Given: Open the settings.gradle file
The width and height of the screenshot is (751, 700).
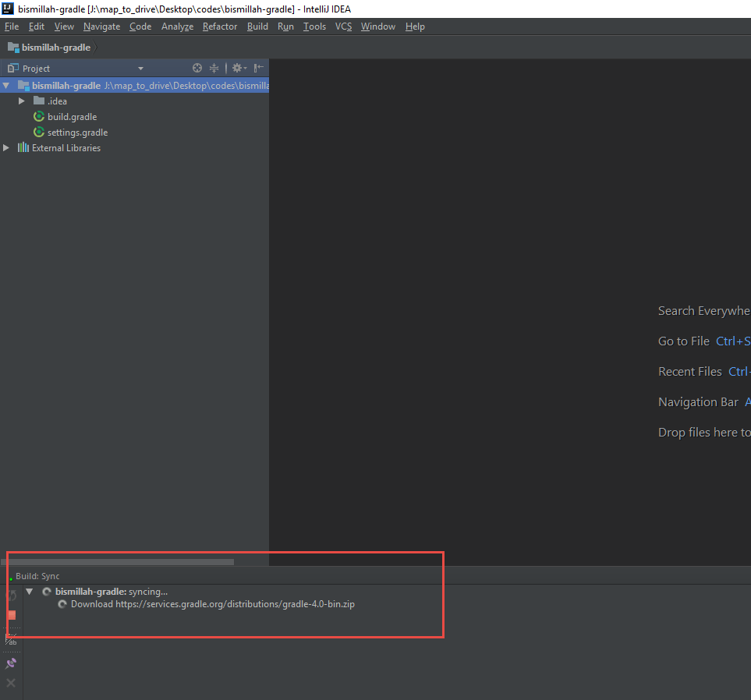Looking at the screenshot, I should [x=77, y=132].
